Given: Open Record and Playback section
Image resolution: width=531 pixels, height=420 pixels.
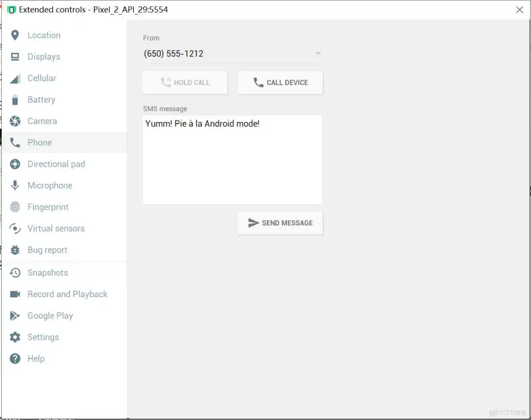Looking at the screenshot, I should 67,294.
